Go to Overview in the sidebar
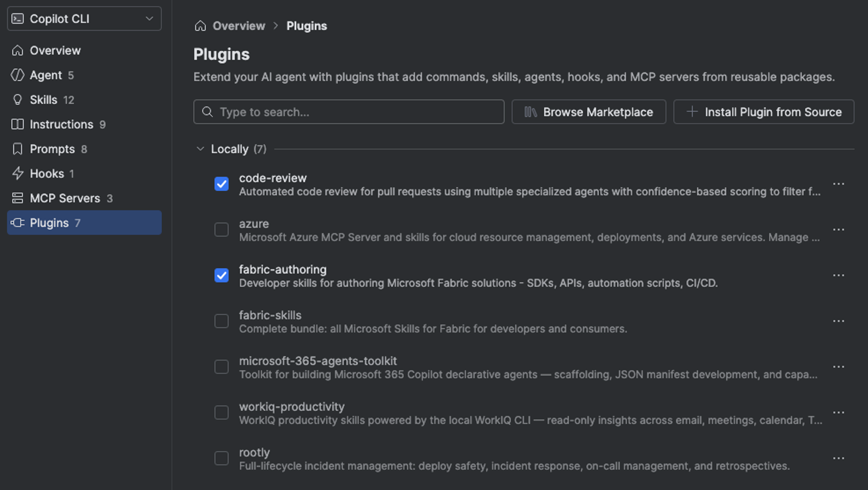The width and height of the screenshot is (868, 490). coord(84,50)
